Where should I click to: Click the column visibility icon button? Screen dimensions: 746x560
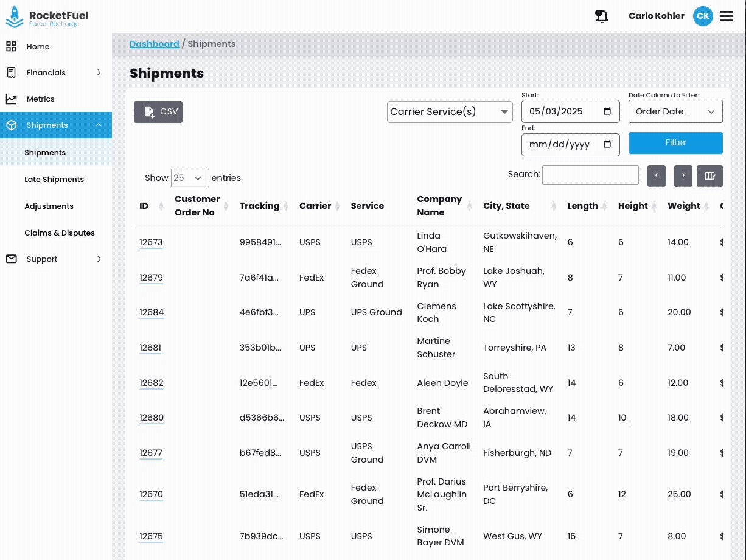[x=709, y=175]
